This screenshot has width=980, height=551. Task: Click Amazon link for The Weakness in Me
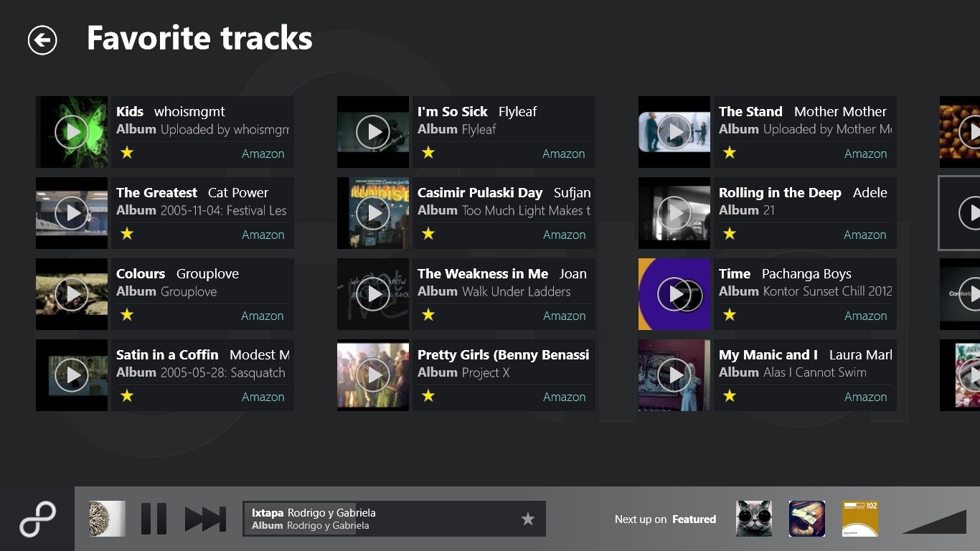click(x=564, y=316)
